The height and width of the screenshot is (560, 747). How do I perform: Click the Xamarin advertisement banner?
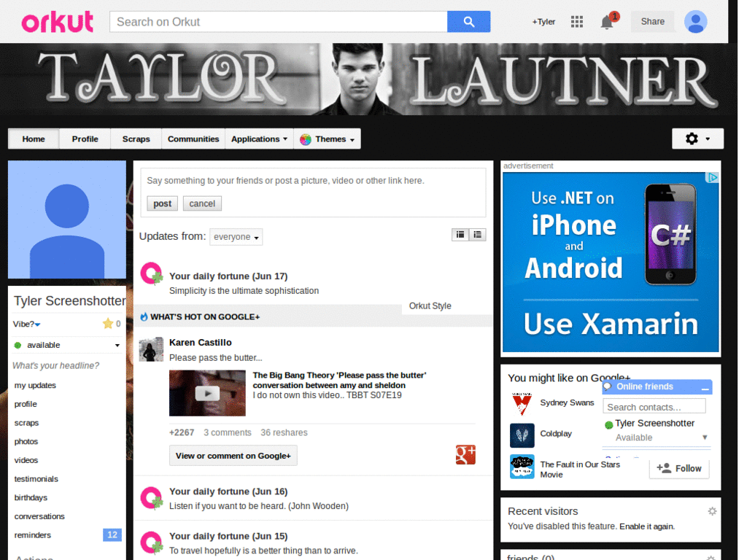click(x=611, y=262)
